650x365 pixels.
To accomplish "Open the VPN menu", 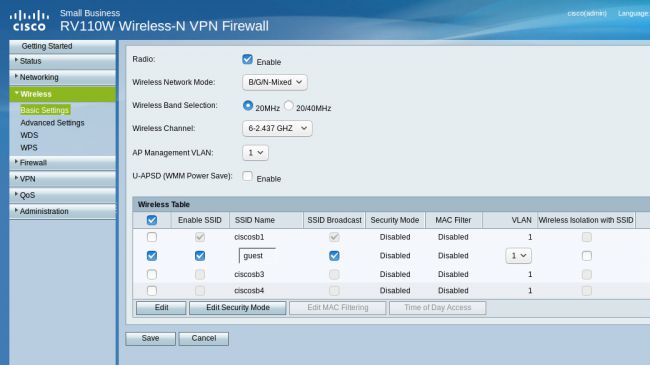I will (63, 179).
